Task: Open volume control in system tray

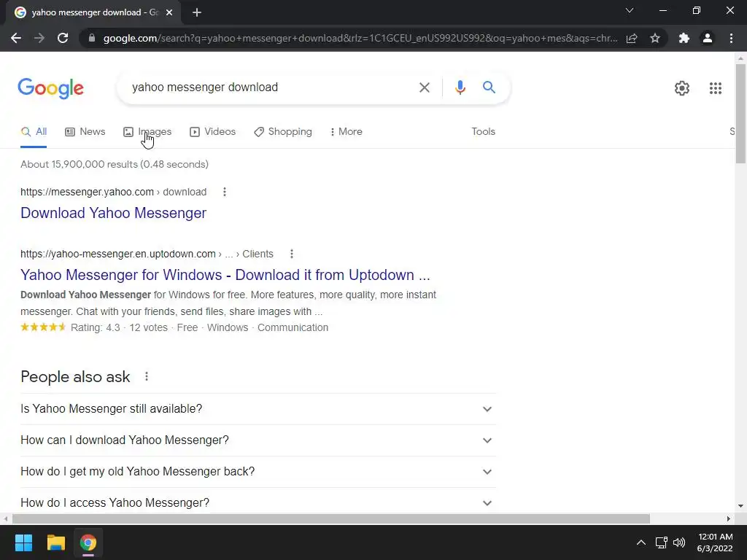Action: (679, 542)
